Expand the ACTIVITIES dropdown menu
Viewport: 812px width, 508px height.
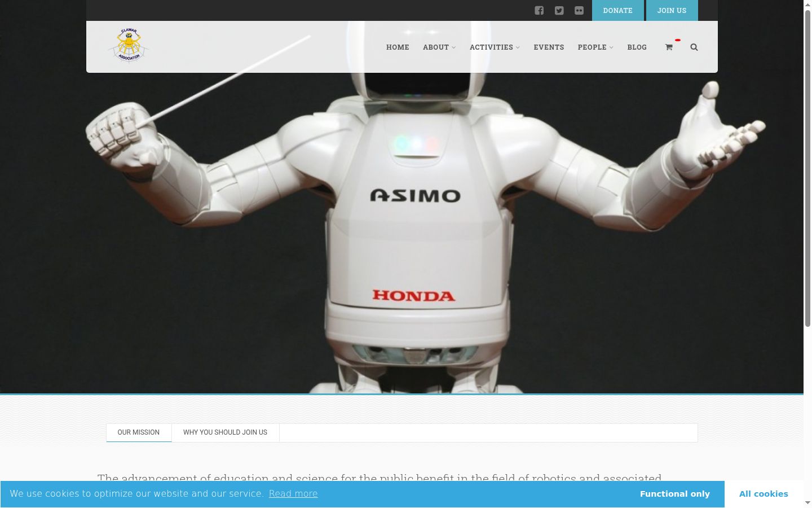pos(495,47)
